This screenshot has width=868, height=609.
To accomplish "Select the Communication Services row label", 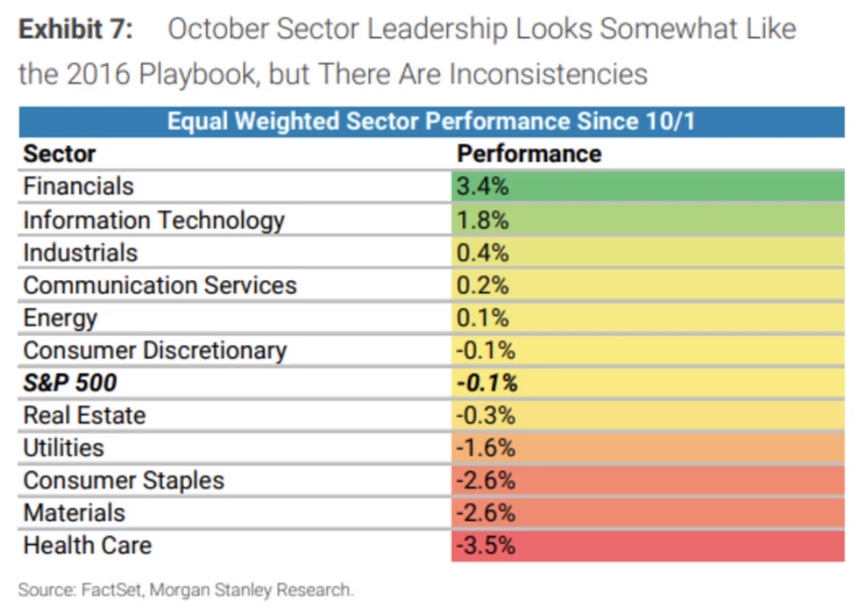I will [160, 285].
